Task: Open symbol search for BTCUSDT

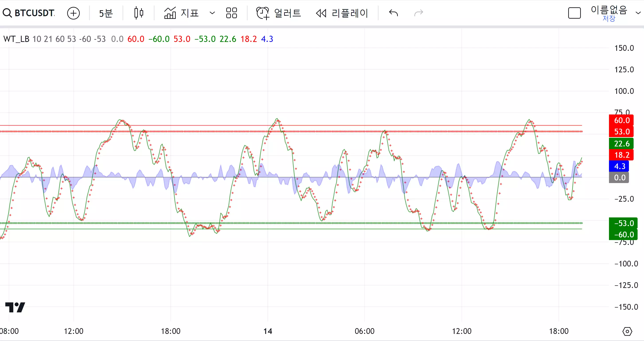Action: click(29, 13)
